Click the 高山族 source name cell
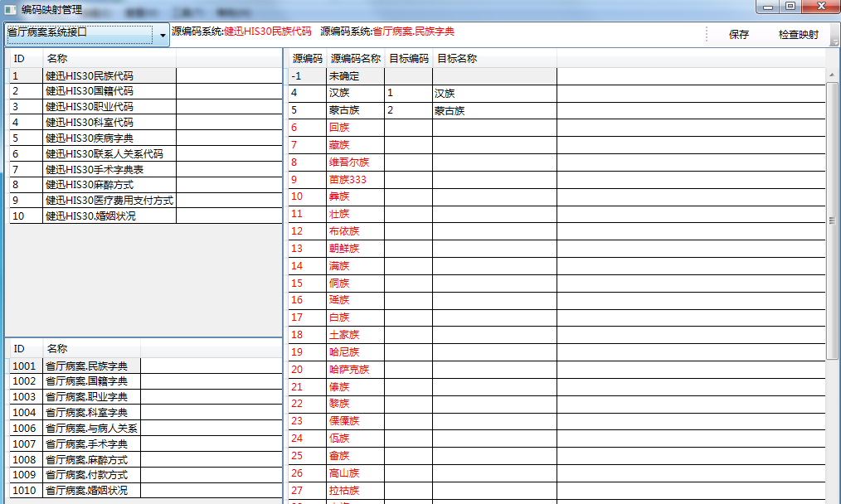841x504 pixels. pos(356,472)
